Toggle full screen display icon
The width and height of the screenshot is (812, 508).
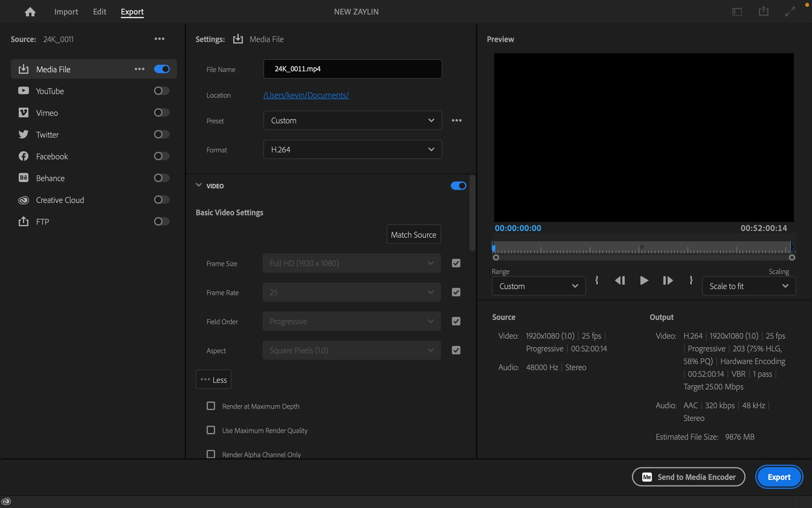coord(790,11)
